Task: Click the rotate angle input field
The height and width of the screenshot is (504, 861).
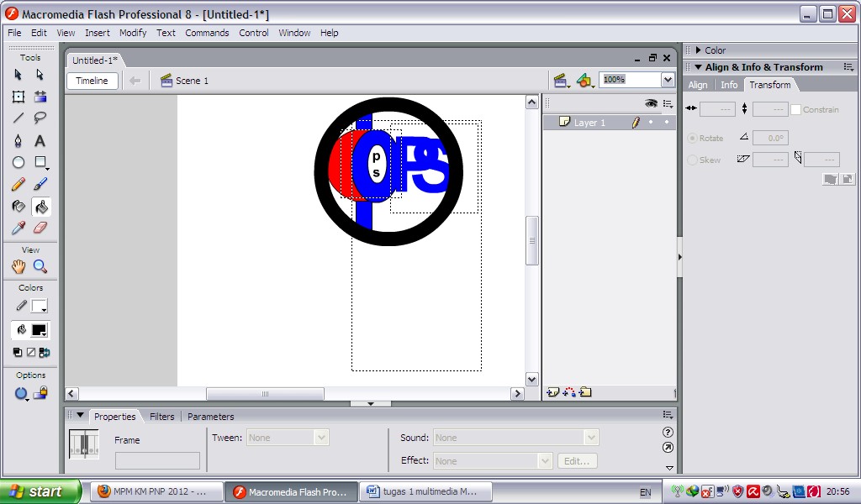Action: pos(770,139)
